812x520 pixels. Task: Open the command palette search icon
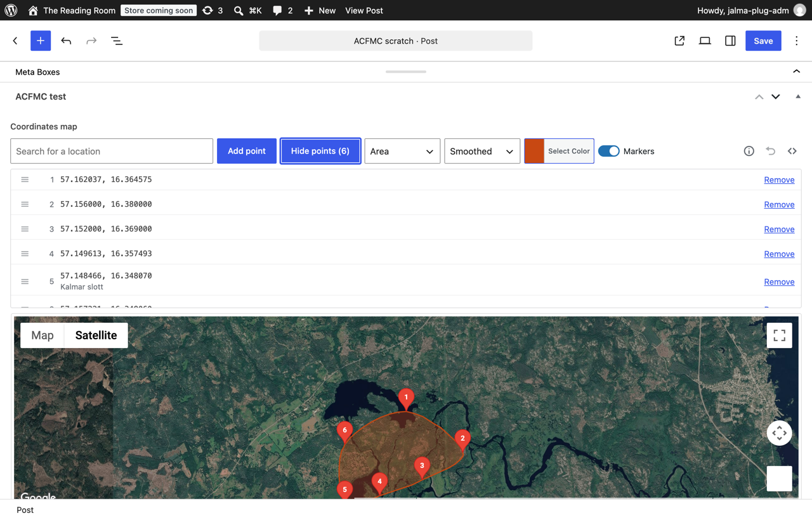point(247,10)
